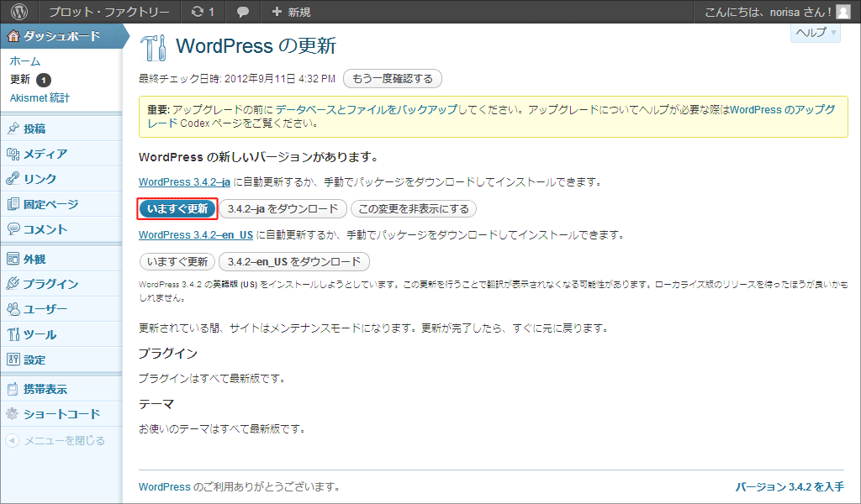Open the site name プロット・ファクトリー menu
This screenshot has height=504, width=861.
coord(109,12)
